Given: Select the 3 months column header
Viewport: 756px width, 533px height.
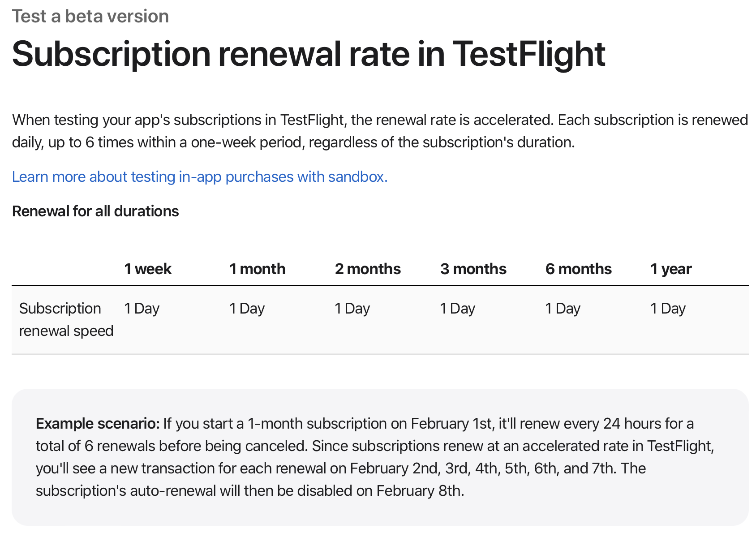Looking at the screenshot, I should click(473, 269).
